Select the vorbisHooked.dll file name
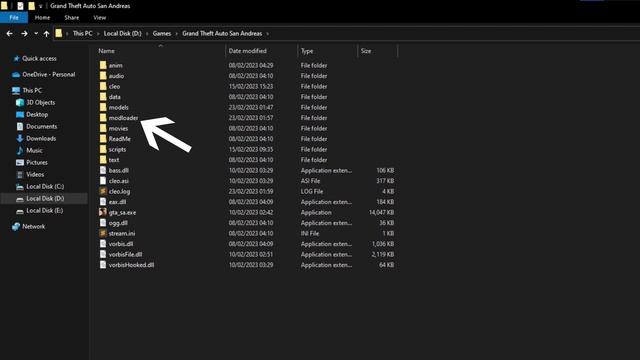 131,265
